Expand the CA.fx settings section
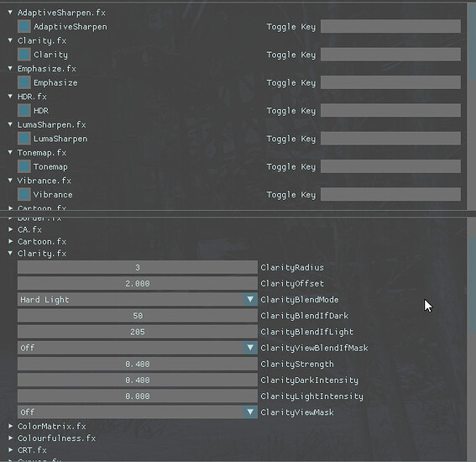The image size is (476, 462). click(x=11, y=229)
